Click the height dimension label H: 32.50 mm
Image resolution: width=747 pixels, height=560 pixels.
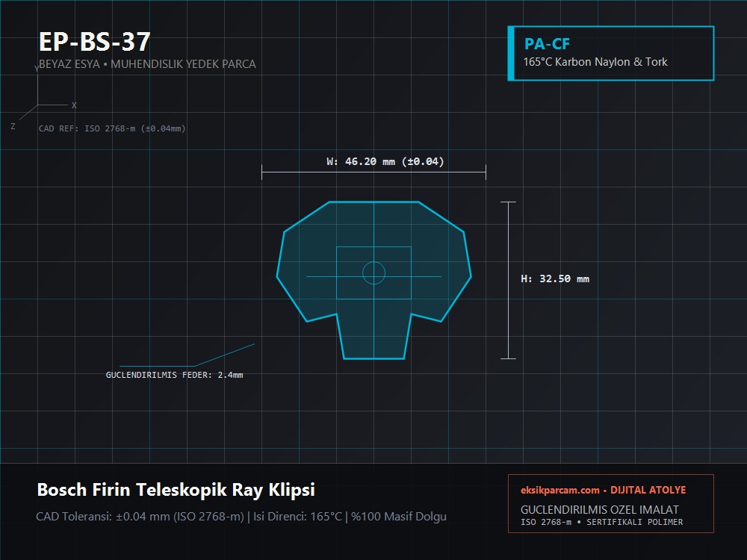pos(555,279)
